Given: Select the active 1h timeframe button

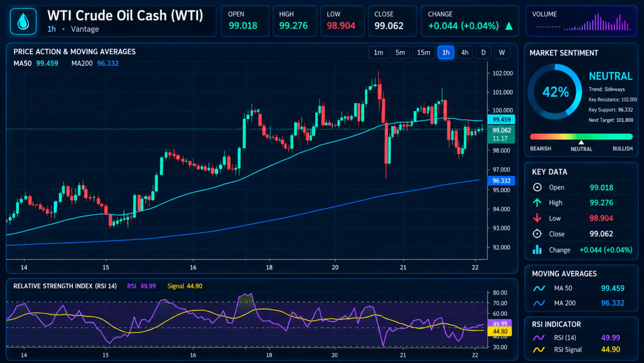Looking at the screenshot, I should 446,52.
